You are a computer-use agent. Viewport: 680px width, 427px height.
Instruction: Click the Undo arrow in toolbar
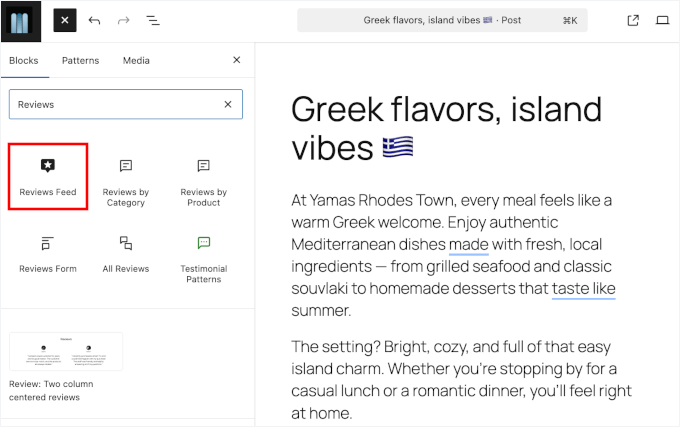[95, 20]
